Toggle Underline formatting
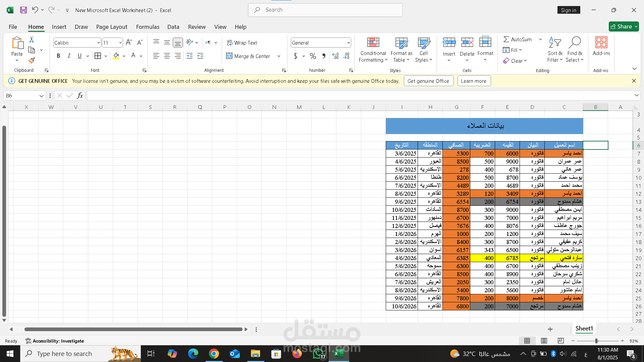 point(79,56)
